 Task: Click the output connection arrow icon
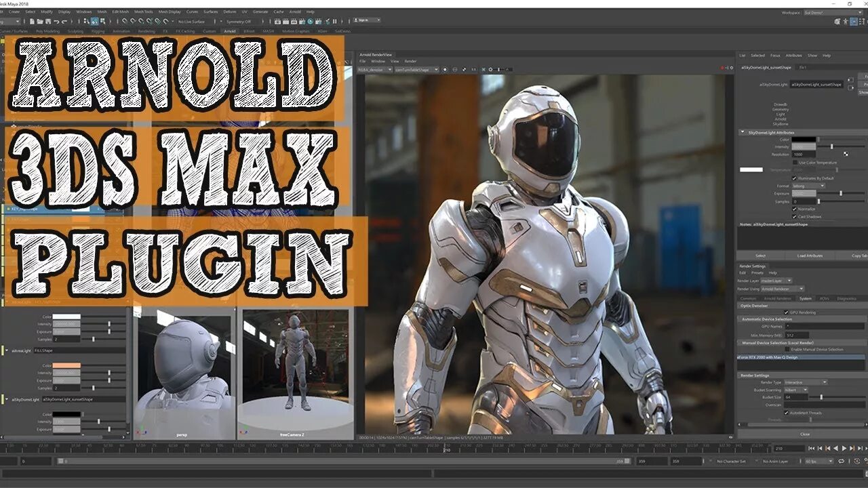[x=851, y=87]
